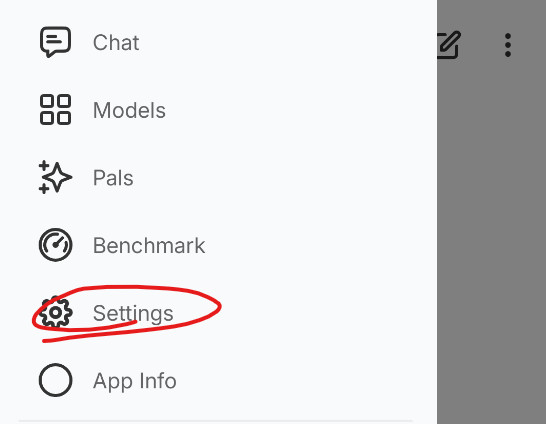Click the Chat speech bubble icon

pos(55,42)
